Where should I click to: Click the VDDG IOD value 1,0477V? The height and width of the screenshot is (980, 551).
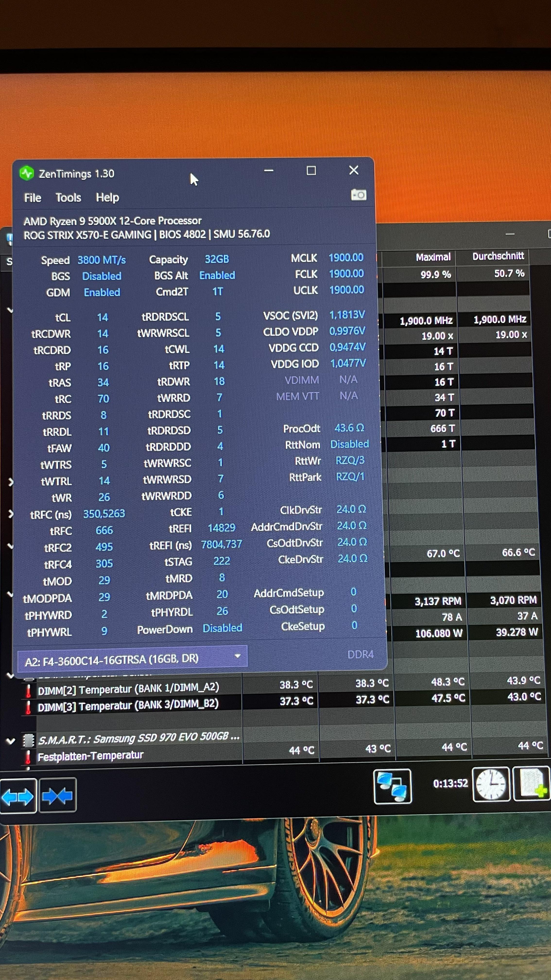pos(348,363)
